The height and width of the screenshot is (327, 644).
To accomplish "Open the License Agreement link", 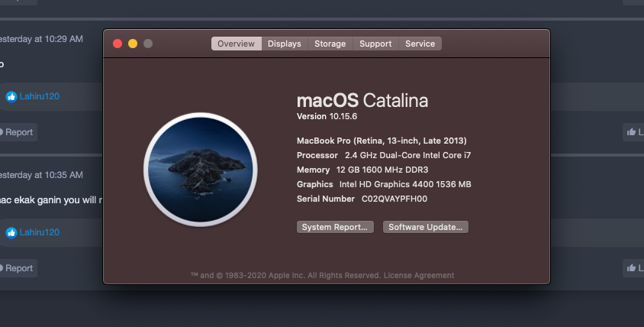I will pos(419,276).
